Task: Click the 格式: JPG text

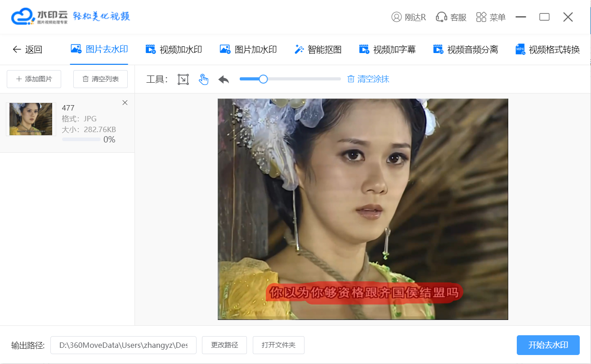Action: click(79, 119)
